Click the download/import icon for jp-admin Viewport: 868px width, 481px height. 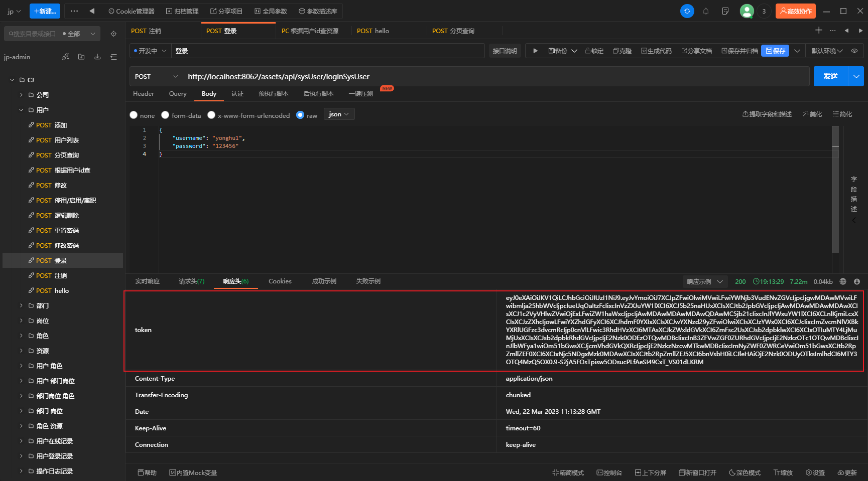97,57
